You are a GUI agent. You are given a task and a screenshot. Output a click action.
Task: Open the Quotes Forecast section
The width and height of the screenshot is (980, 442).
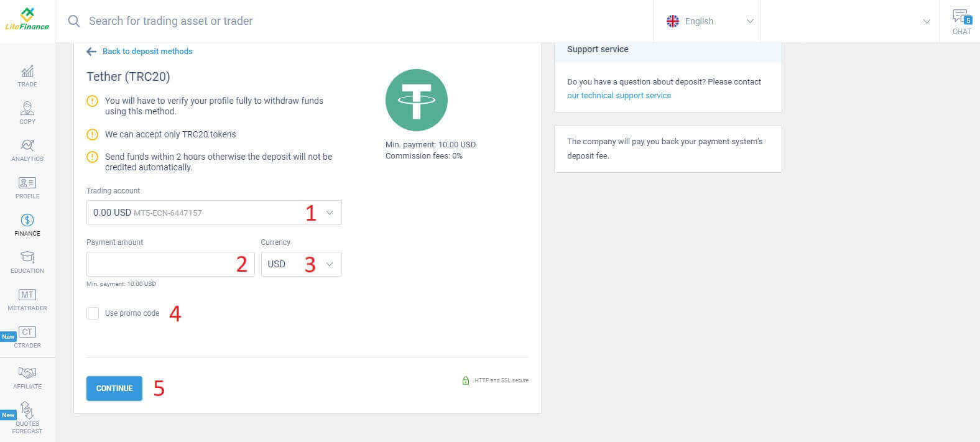pyautogui.click(x=27, y=415)
